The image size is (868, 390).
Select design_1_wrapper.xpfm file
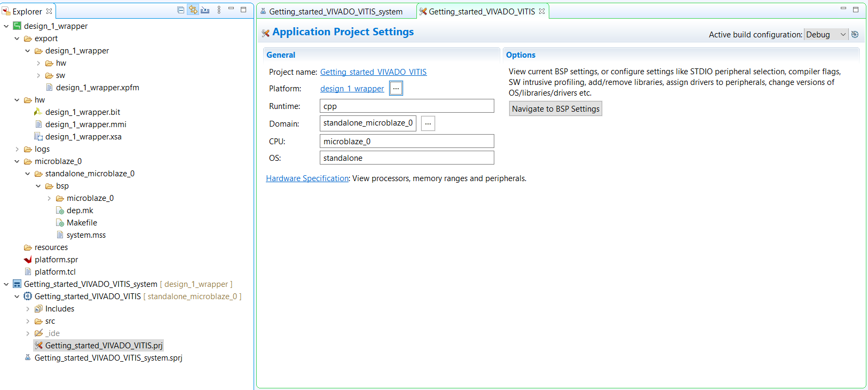pyautogui.click(x=97, y=88)
